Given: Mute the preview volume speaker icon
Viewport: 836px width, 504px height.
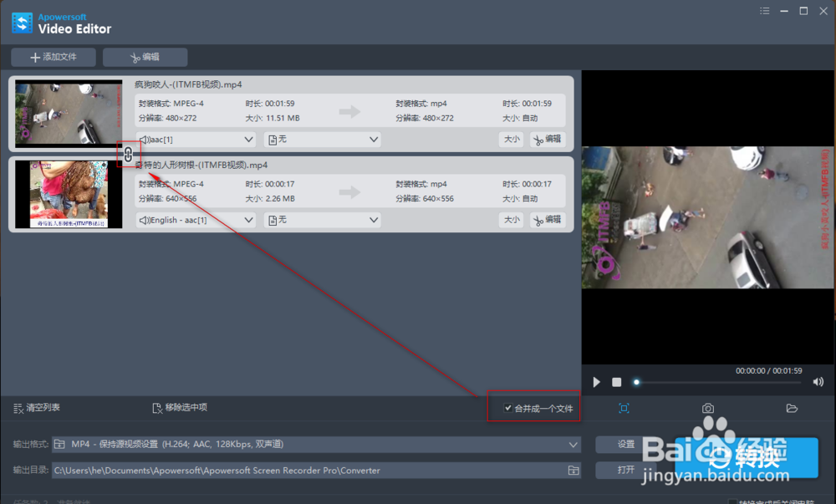Looking at the screenshot, I should click(818, 382).
